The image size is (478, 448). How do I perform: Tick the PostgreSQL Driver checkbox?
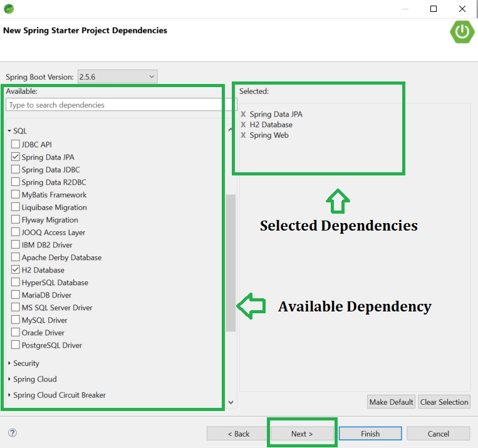[x=16, y=345]
